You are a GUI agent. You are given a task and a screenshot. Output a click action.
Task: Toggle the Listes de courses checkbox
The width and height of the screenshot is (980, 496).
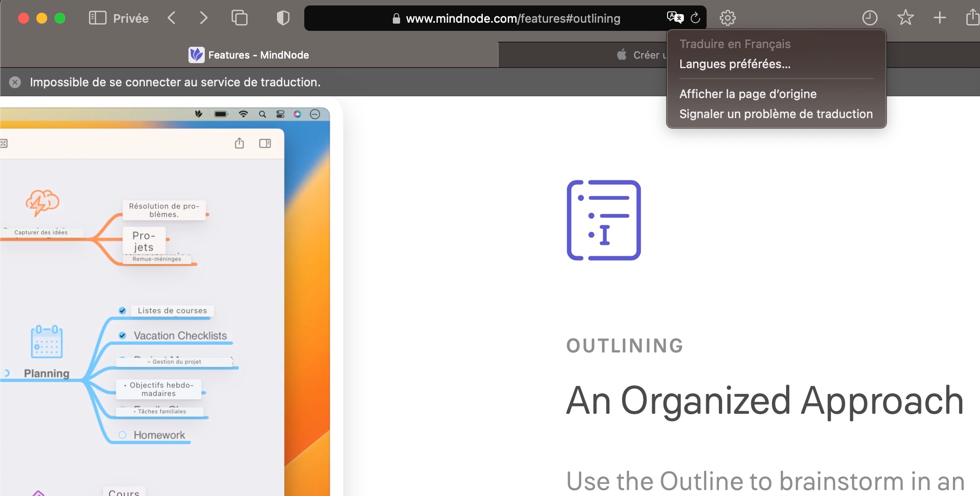tap(122, 311)
